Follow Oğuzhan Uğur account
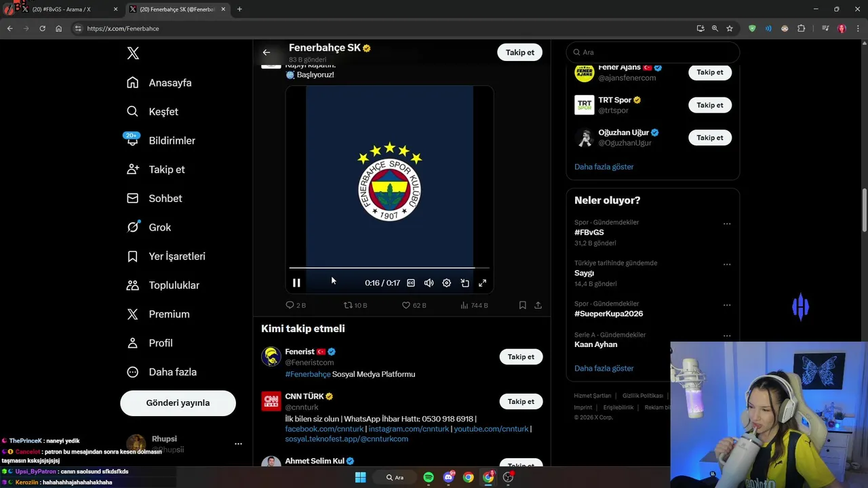This screenshot has width=868, height=488. click(x=710, y=138)
